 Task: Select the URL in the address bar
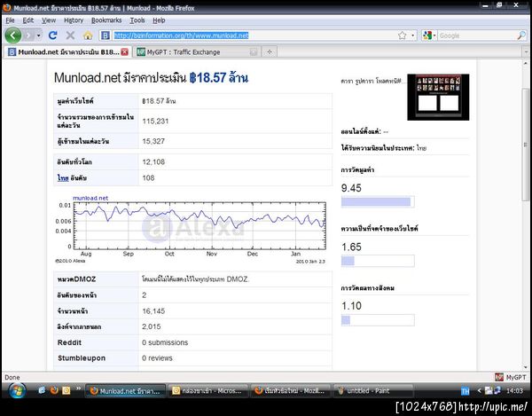point(181,35)
